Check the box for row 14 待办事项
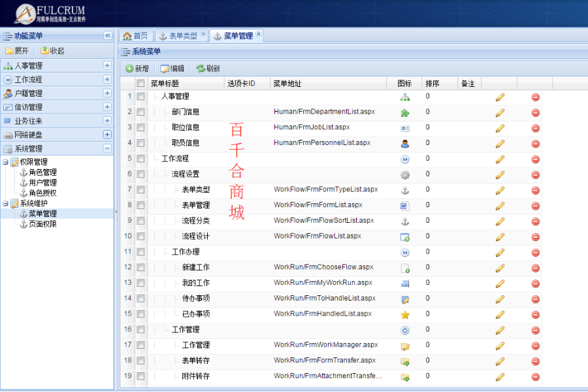This screenshot has height=392, width=588. click(140, 299)
